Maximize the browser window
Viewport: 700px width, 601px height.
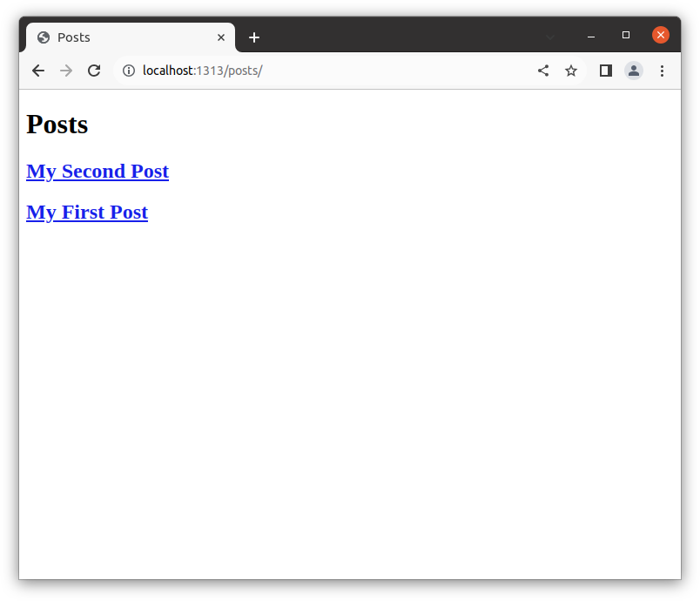[626, 35]
